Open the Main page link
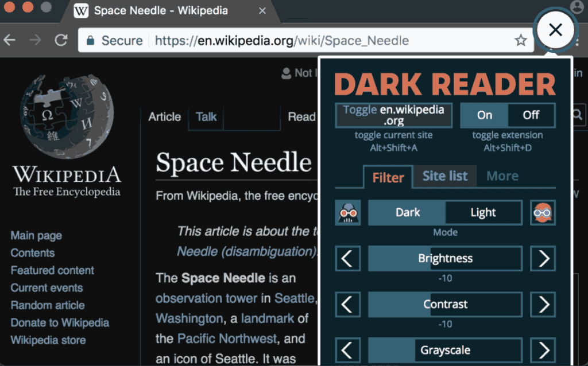The image size is (588, 366). 36,236
